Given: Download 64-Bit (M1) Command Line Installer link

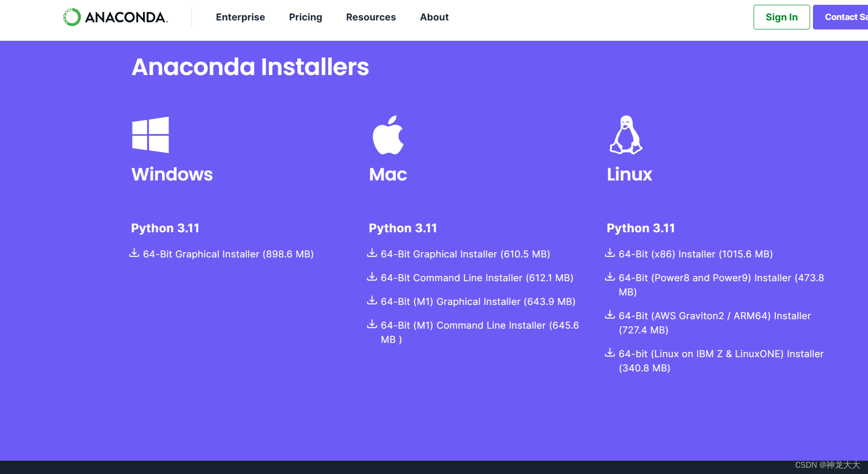Looking at the screenshot, I should (x=480, y=332).
